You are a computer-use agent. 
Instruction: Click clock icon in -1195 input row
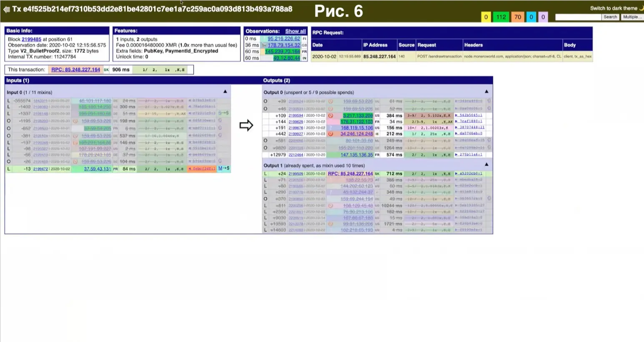pos(75,121)
